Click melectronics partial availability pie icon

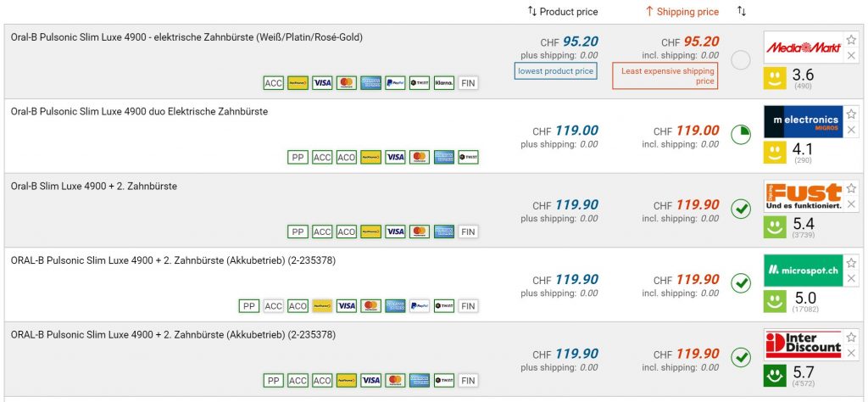point(741,134)
